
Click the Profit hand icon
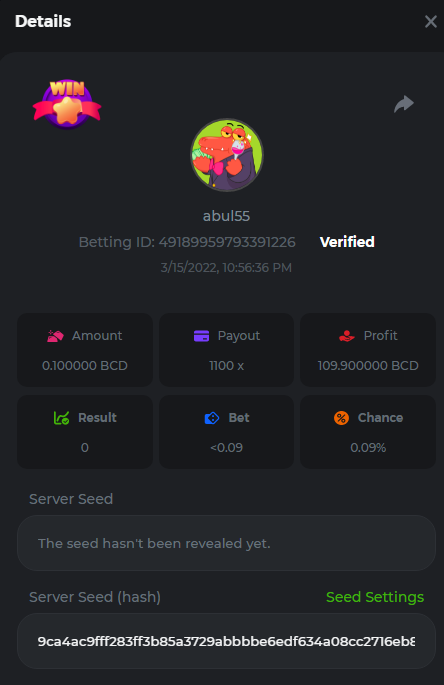click(x=347, y=336)
